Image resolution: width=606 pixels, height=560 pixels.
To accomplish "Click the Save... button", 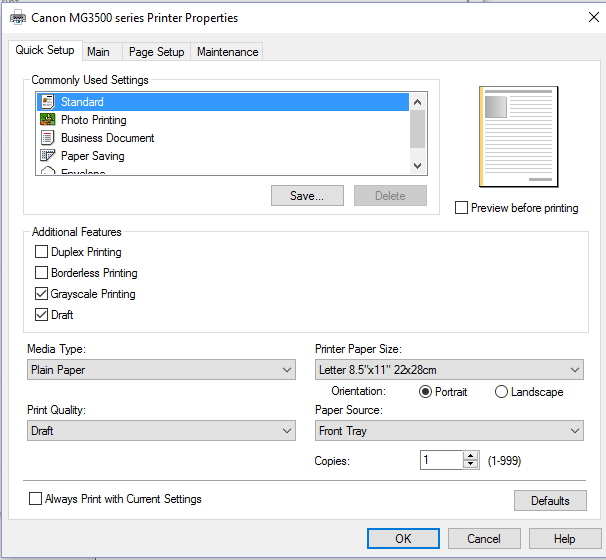I will (x=307, y=196).
